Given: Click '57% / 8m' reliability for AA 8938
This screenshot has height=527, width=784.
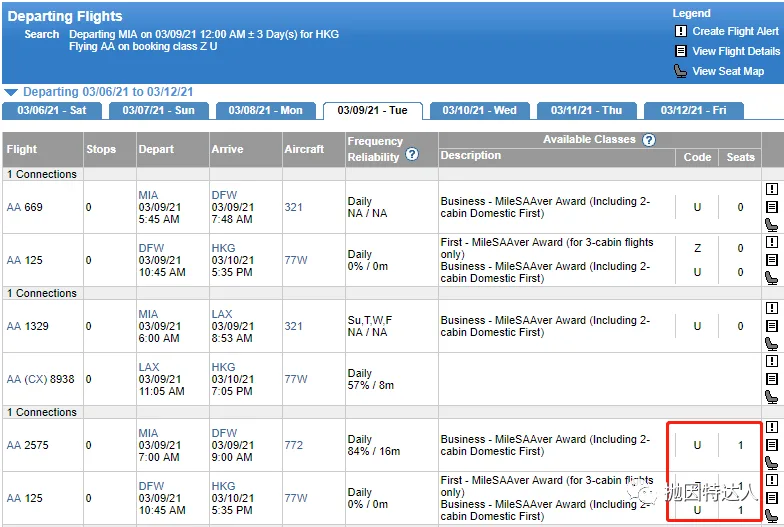Looking at the screenshot, I should coord(370,385).
